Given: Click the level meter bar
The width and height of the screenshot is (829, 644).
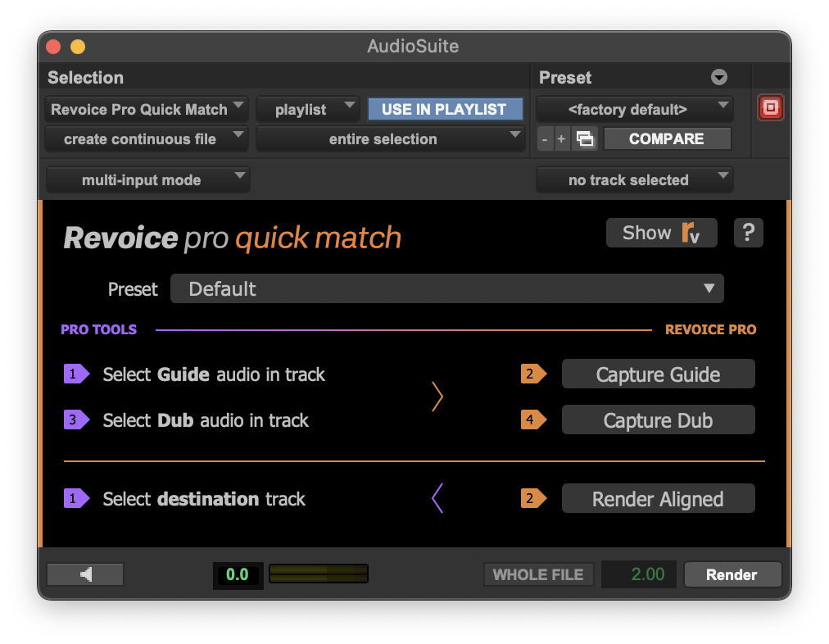Looking at the screenshot, I should (x=319, y=574).
